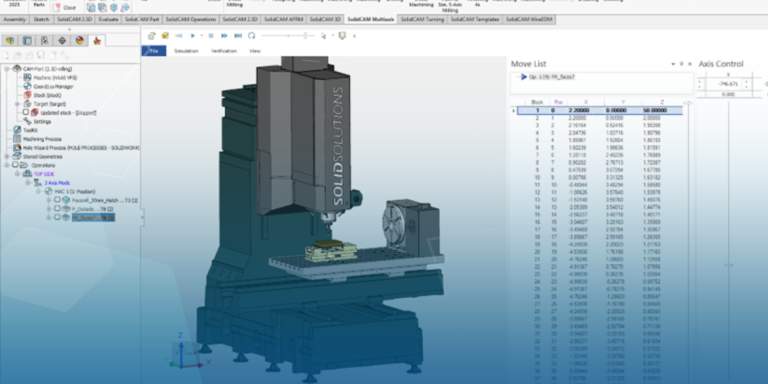Expand the Facemill operation node
The image size is (768, 384).
click(49, 200)
